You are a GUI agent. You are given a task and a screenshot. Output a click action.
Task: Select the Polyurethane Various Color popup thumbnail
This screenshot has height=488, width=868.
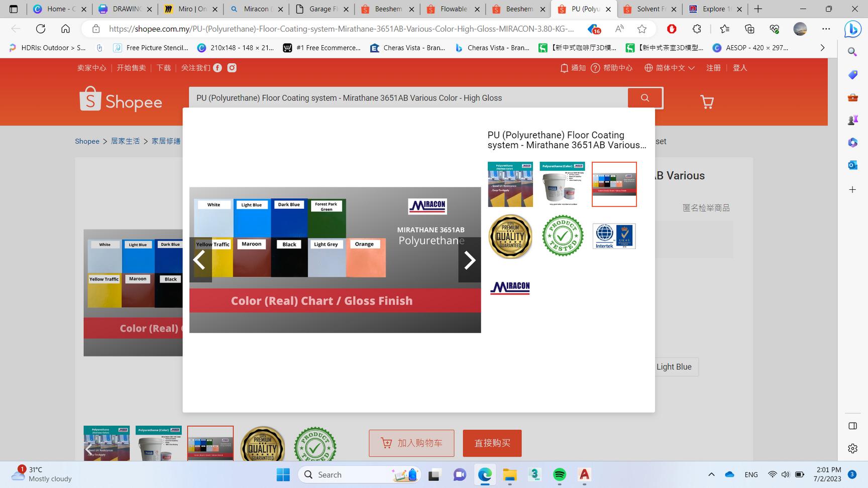[510, 184]
